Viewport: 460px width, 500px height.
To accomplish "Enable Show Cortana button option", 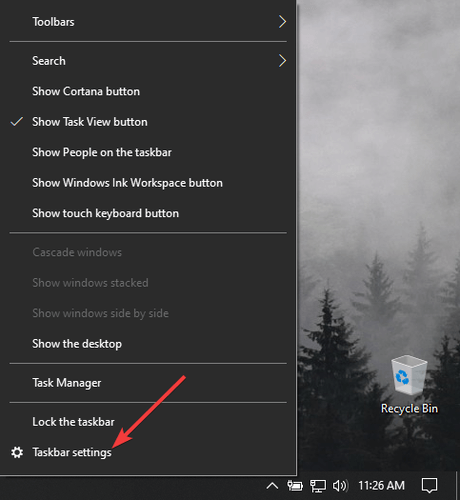I will [148, 91].
